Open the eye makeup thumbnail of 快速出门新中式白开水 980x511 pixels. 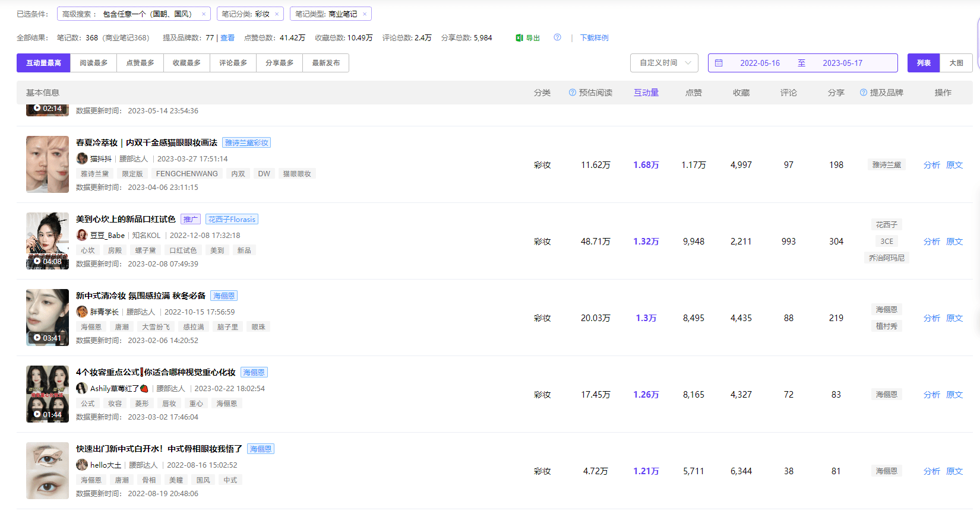tap(48, 471)
